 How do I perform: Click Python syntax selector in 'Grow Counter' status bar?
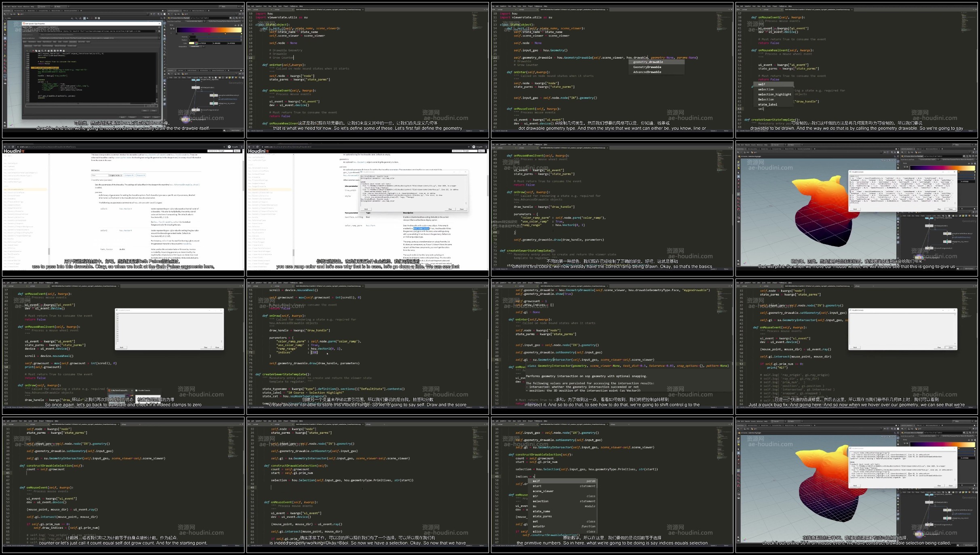tap(481, 131)
